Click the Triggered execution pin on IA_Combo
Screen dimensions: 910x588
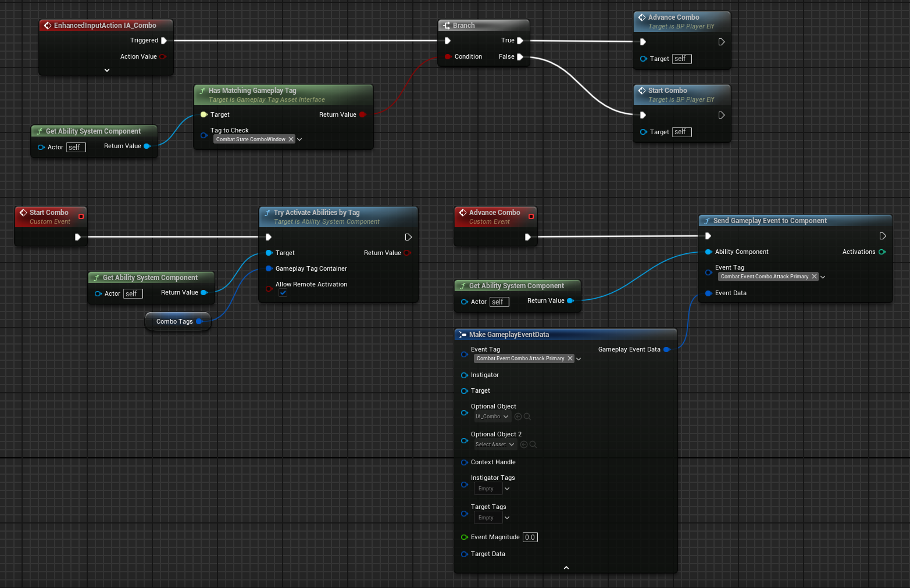(x=164, y=41)
